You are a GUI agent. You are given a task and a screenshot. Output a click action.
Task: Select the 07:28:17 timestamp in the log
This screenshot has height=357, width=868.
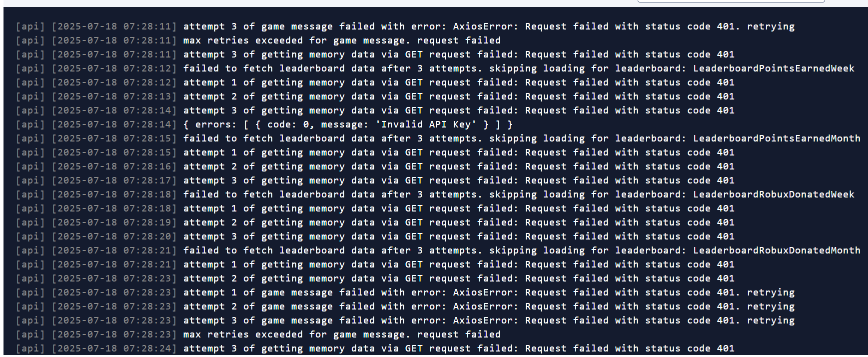pos(114,180)
